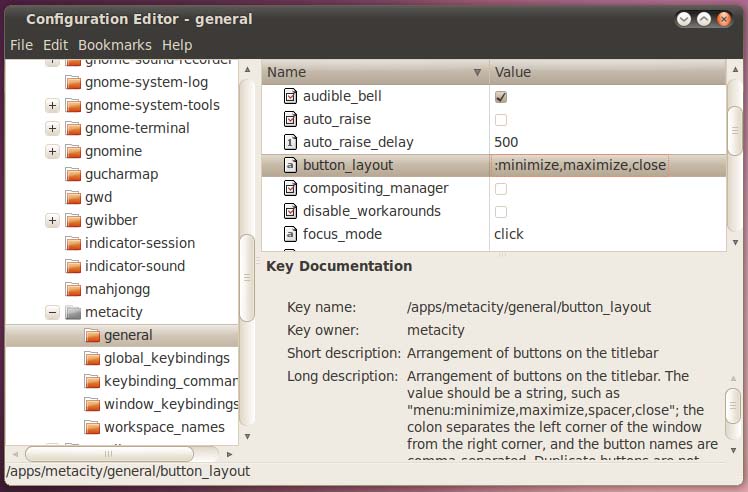Screen dimensions: 748x492
Task: Click the key list scroll up arrow
Action: 736,70
